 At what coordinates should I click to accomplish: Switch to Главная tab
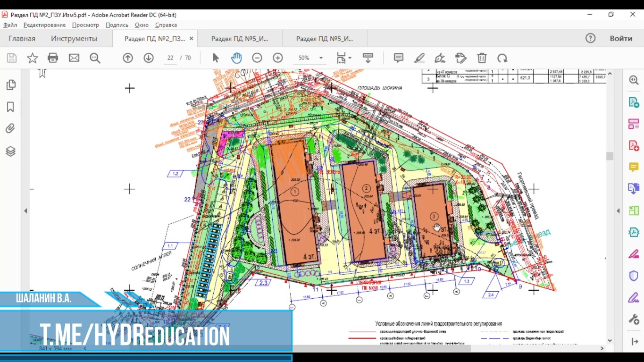tap(22, 39)
